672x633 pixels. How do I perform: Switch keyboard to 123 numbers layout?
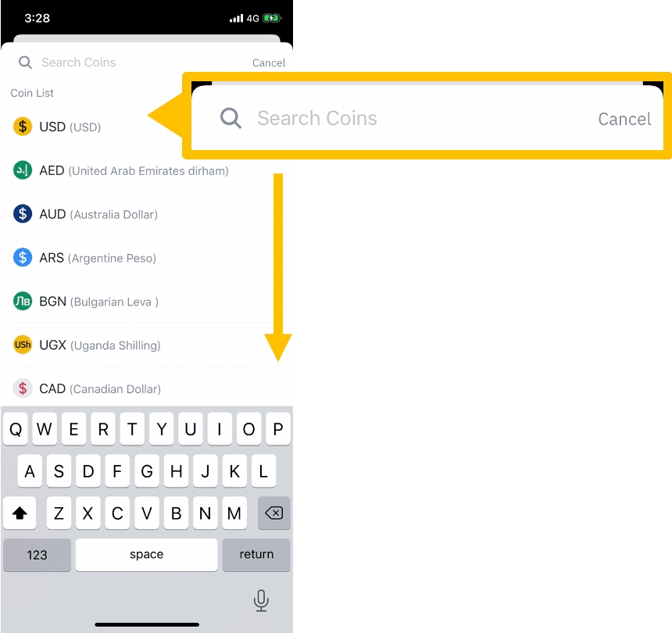[x=37, y=555]
